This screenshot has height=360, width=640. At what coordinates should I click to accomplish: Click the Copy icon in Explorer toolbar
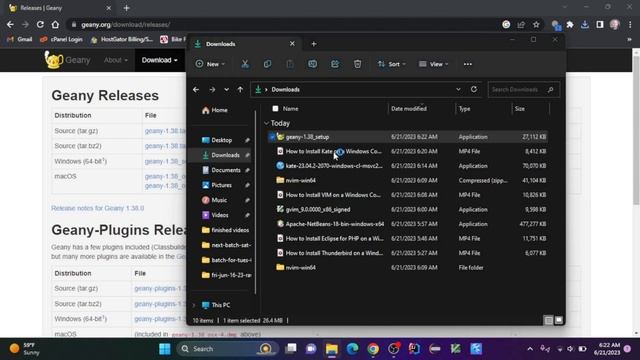click(x=267, y=64)
